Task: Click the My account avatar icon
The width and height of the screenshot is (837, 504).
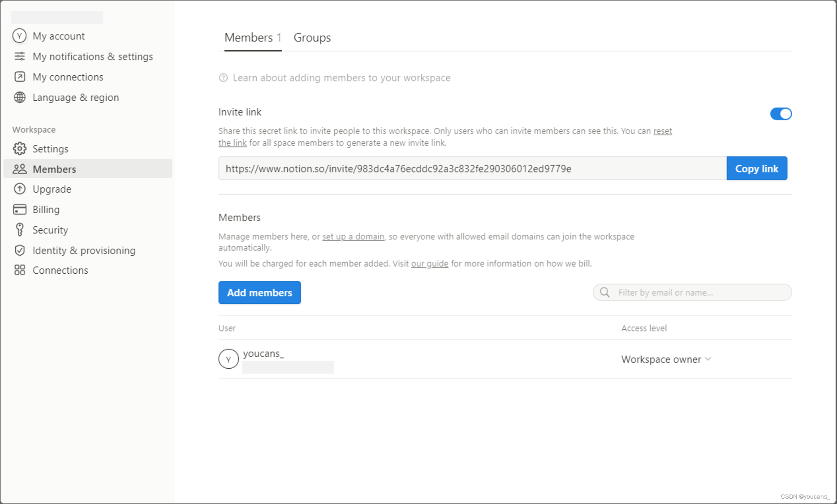Action: click(x=19, y=36)
